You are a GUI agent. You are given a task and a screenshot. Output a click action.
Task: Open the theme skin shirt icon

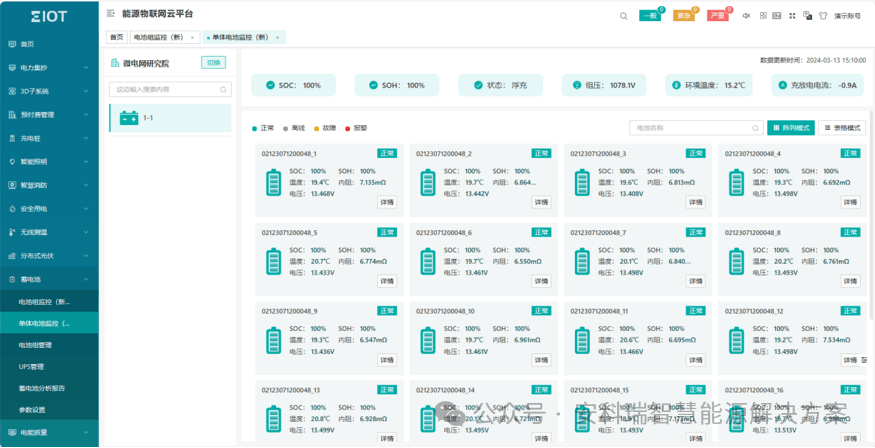tap(823, 16)
